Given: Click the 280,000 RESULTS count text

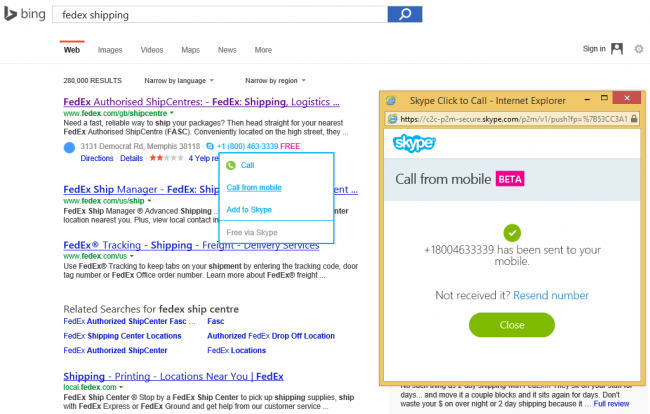Looking at the screenshot, I should point(92,80).
